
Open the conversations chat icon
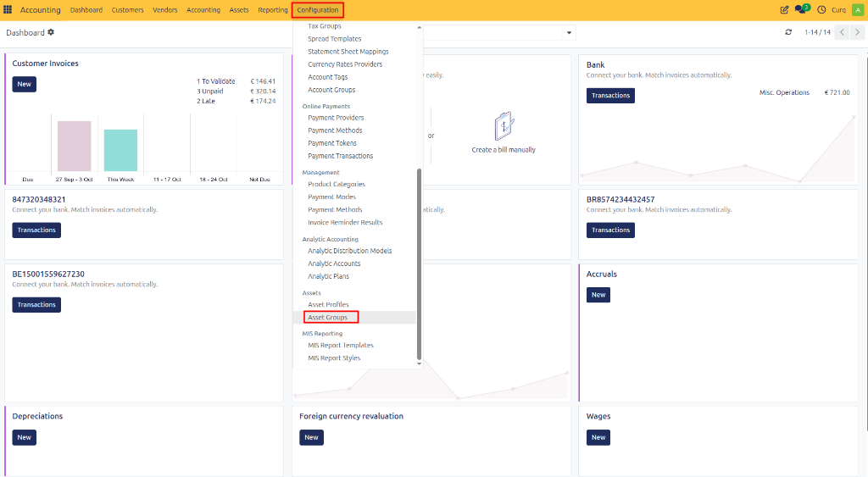802,8
